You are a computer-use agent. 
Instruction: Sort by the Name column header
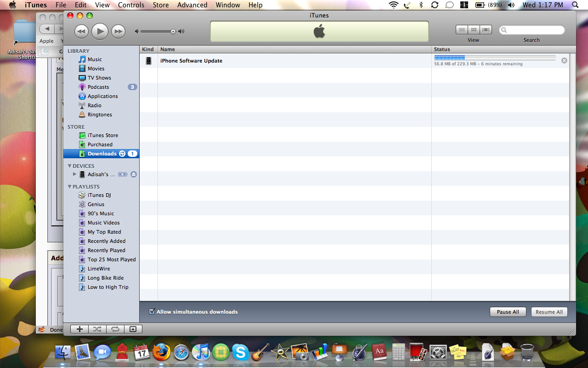point(294,49)
